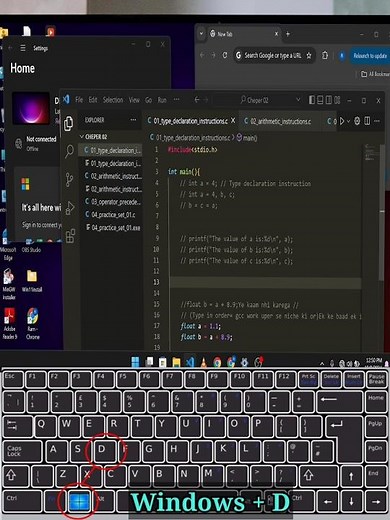Open the More Actions ellipsis in editor toolbar
Screen dimensions: 390x520
tap(377, 121)
